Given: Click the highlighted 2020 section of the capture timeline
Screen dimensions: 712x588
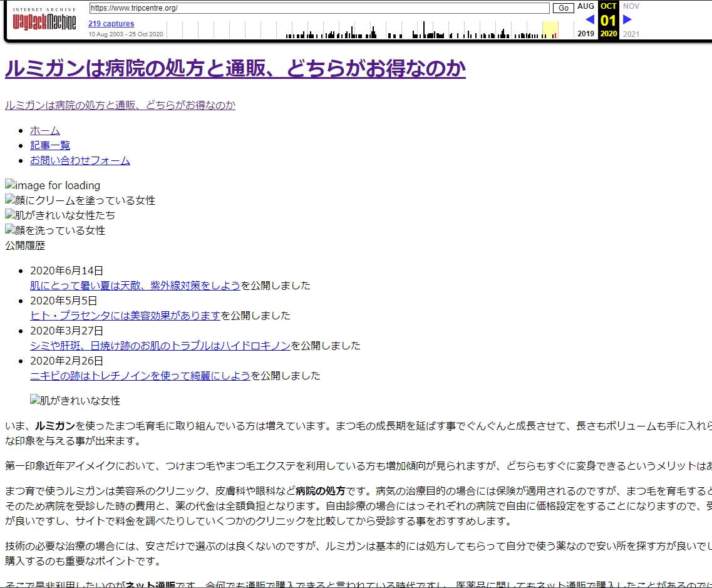Looking at the screenshot, I should click(x=550, y=29).
